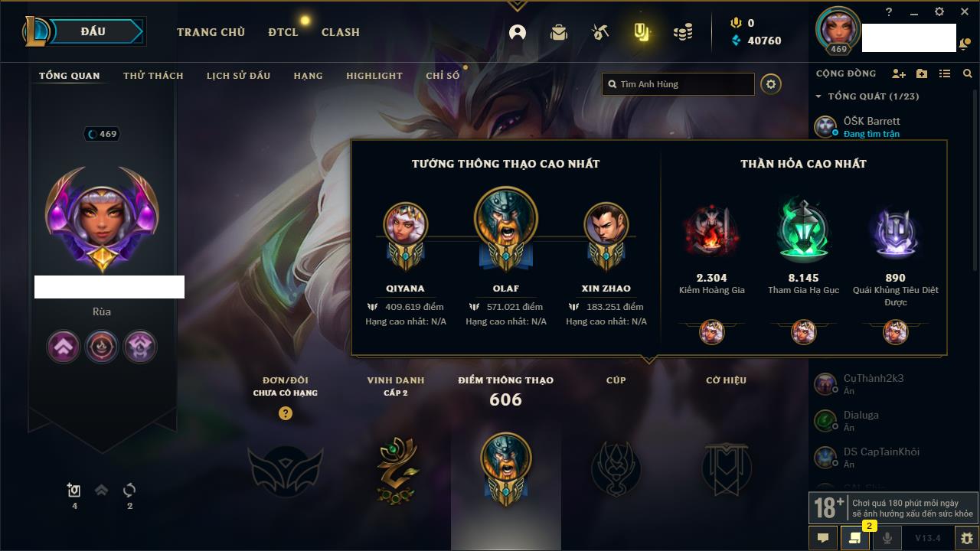Open the ĐTCL menu item

coord(283,32)
